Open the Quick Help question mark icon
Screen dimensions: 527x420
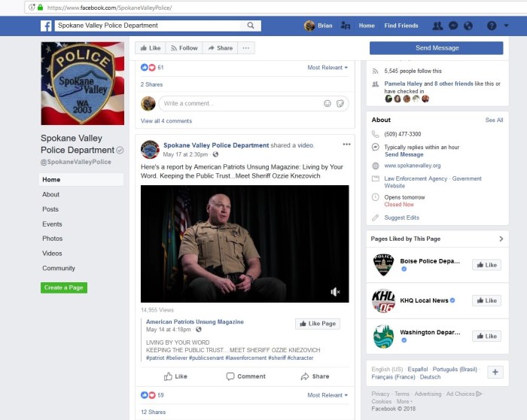(492, 26)
